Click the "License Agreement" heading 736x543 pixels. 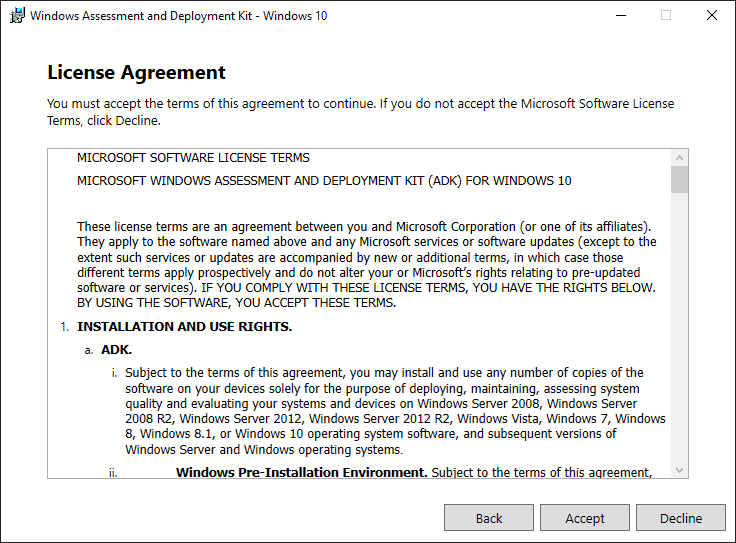coord(137,73)
